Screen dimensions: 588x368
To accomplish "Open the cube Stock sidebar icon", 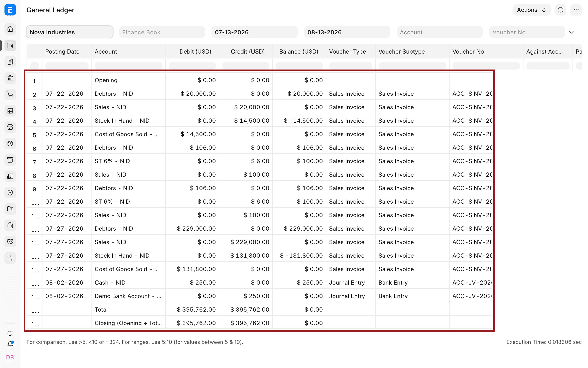I will pos(10,144).
